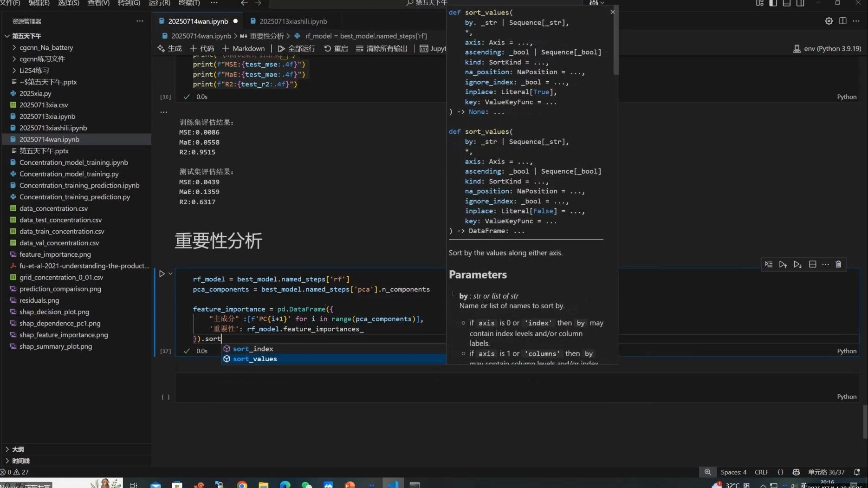The height and width of the screenshot is (488, 868).
Task: Navigate forward with the arrow button
Action: pos(258,3)
